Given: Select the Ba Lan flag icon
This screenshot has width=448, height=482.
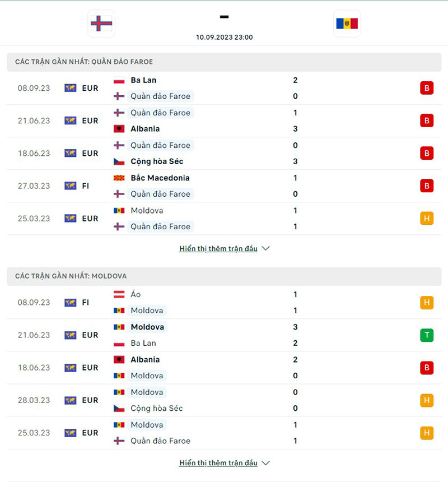Looking at the screenshot, I should tap(118, 80).
